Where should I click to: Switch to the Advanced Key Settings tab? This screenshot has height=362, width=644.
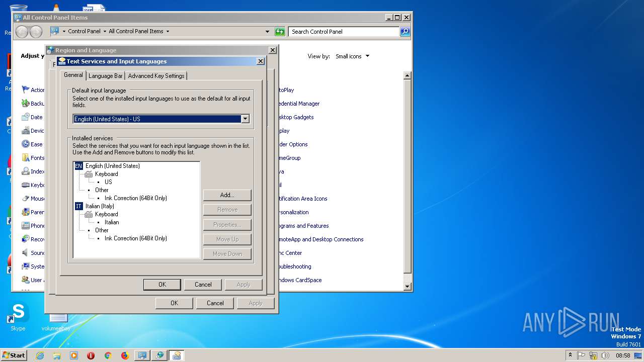pyautogui.click(x=156, y=76)
